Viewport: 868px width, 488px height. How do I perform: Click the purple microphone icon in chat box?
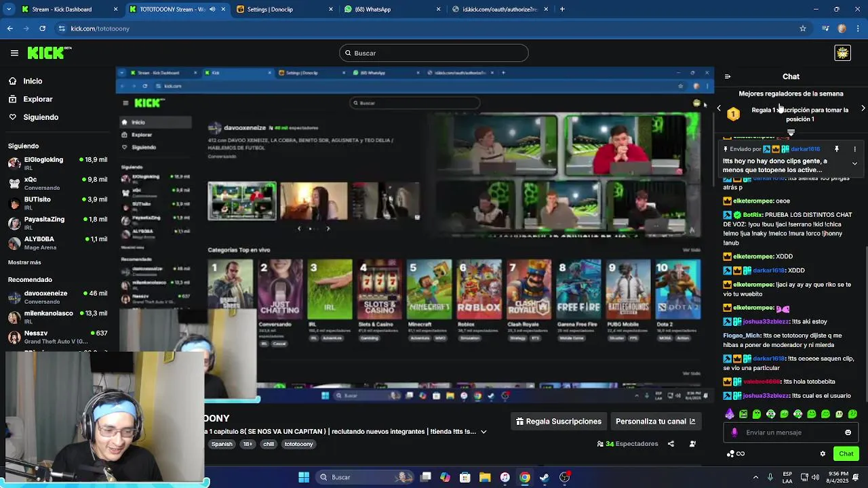tap(734, 432)
